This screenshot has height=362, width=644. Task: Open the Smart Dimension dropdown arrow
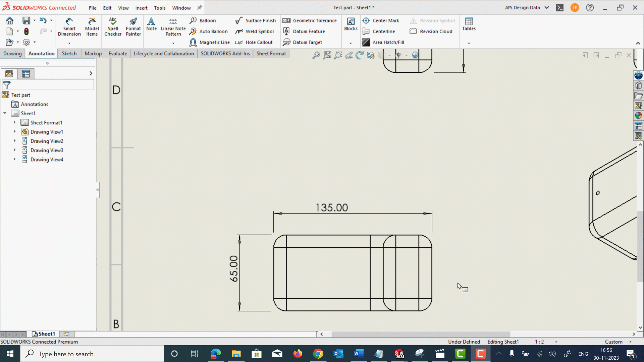[x=69, y=43]
